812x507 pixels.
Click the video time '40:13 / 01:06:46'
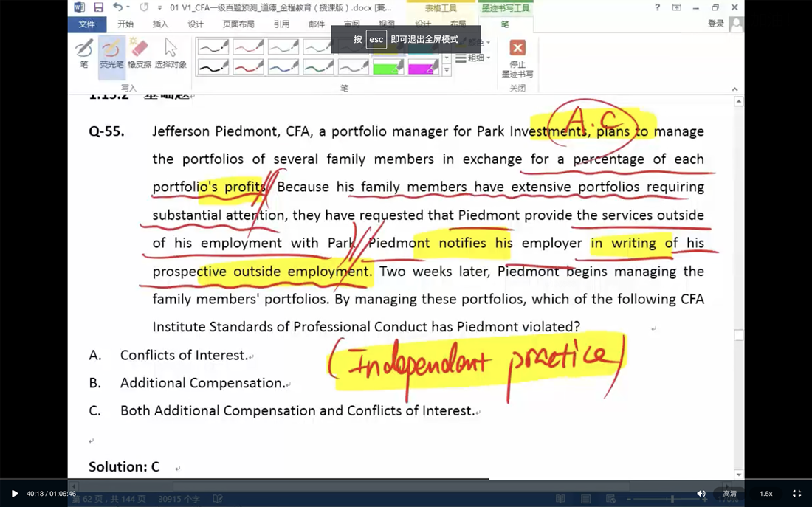[51, 494]
